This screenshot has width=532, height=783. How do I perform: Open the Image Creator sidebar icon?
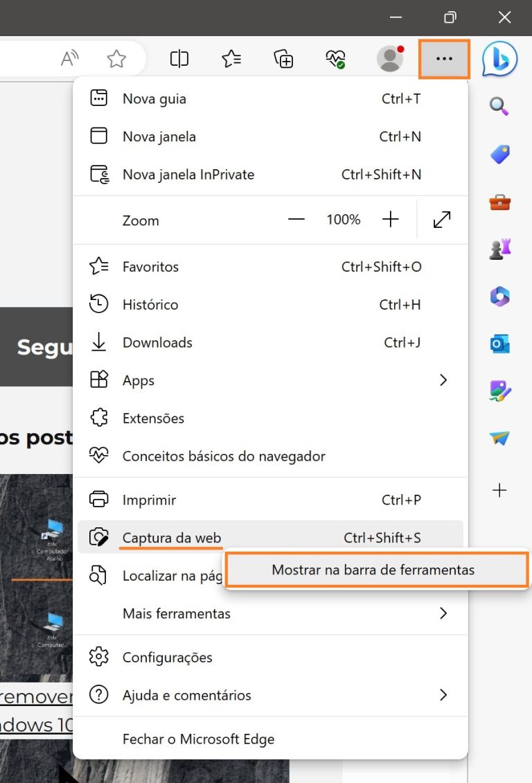tap(499, 389)
